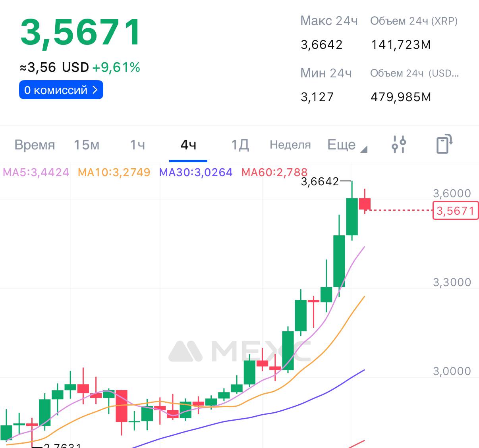Tap the 3,6642 high marker on chart

click(320, 182)
